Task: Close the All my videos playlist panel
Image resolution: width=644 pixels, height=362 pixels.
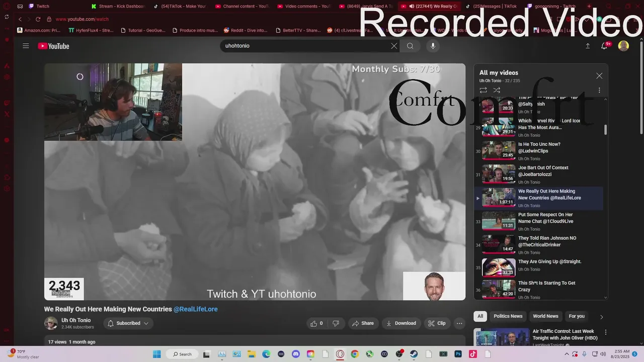Action: [599, 76]
